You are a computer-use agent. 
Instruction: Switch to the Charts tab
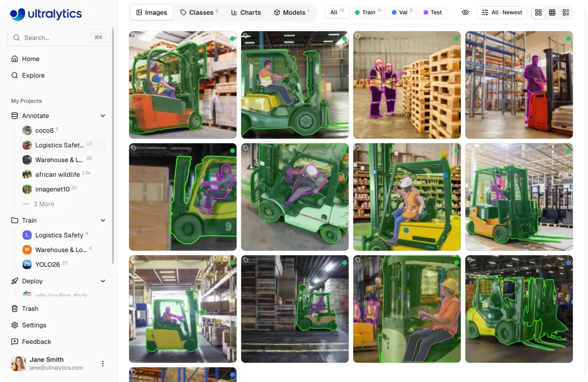(x=246, y=12)
